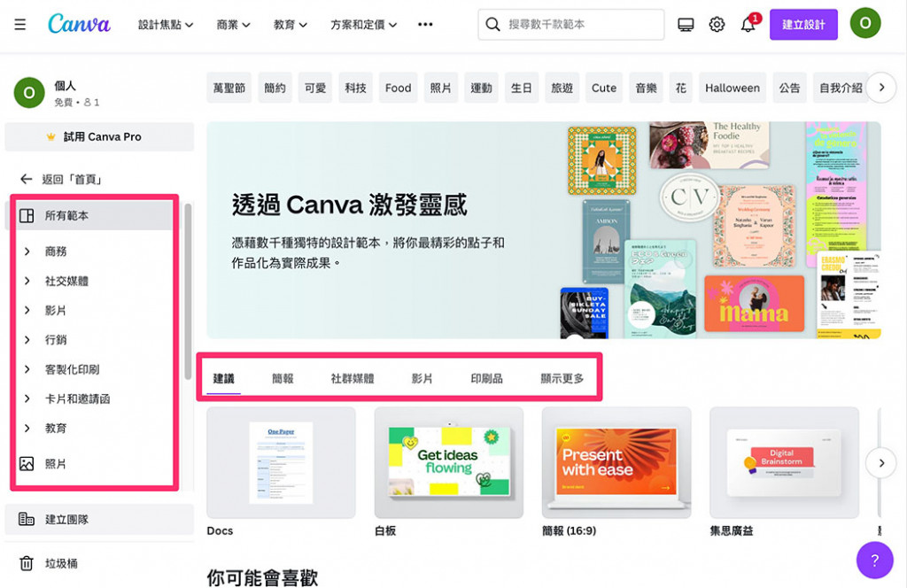This screenshot has height=588, width=907.
Task: Open the 設計焦點 dropdown menu
Action: pyautogui.click(x=166, y=24)
